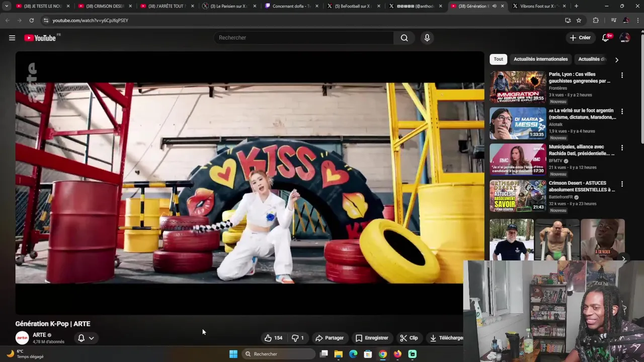Open ARTE channel name link
Image resolution: width=644 pixels, height=362 pixels.
[x=39, y=335]
